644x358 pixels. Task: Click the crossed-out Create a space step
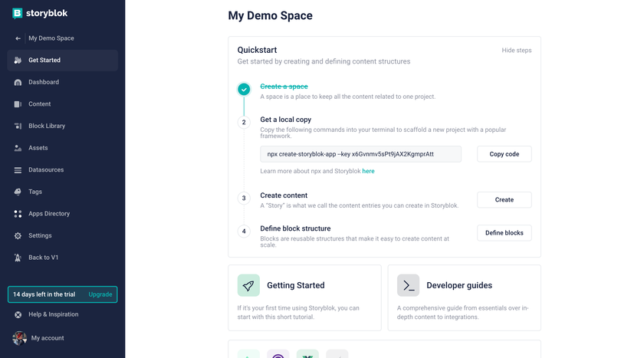coord(284,87)
